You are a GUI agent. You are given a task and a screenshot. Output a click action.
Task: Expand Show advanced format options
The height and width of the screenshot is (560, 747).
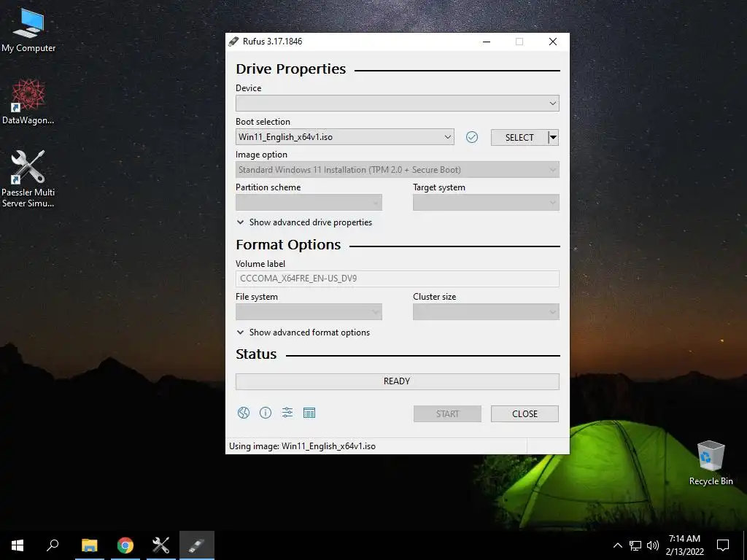[303, 332]
